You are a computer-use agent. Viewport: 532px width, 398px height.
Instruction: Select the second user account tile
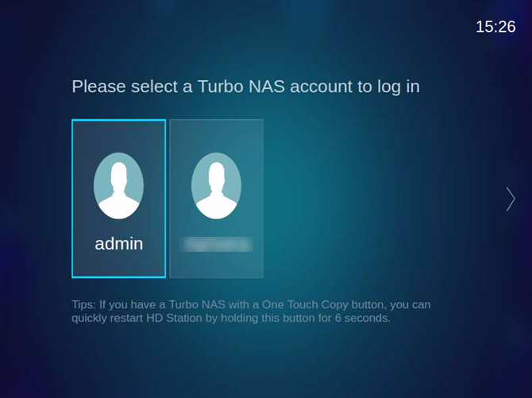point(217,199)
